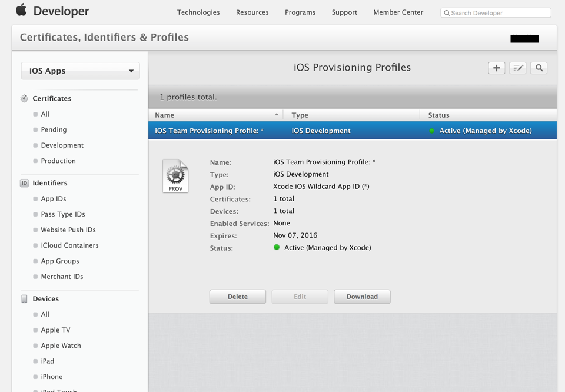Viewport: 565px width, 392px height.
Task: Sort by Name column arrow
Action: (x=277, y=115)
